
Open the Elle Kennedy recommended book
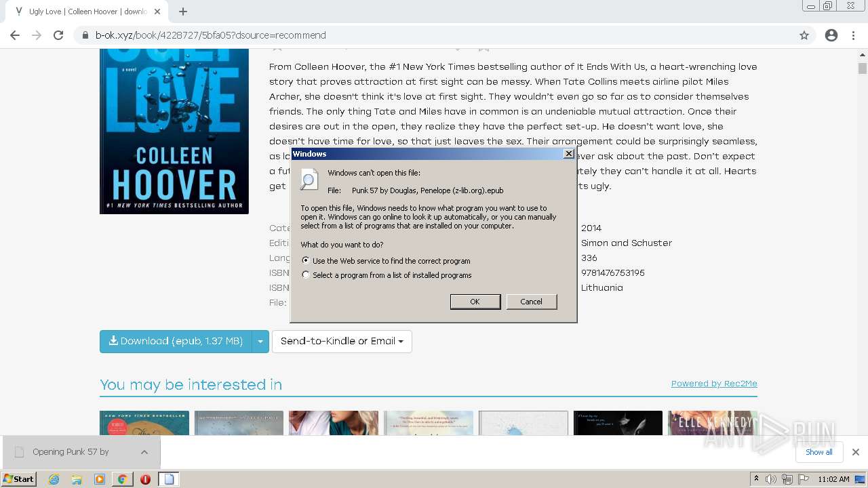tap(712, 422)
